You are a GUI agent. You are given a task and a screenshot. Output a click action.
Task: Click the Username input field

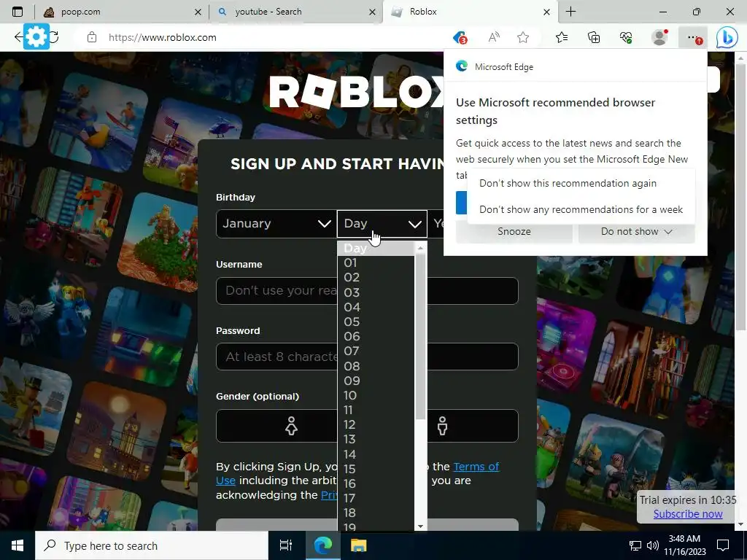tap(367, 291)
